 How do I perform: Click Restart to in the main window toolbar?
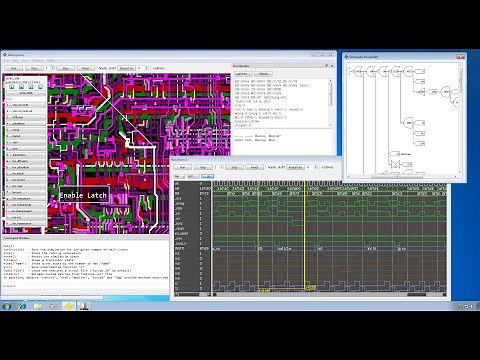point(126,68)
